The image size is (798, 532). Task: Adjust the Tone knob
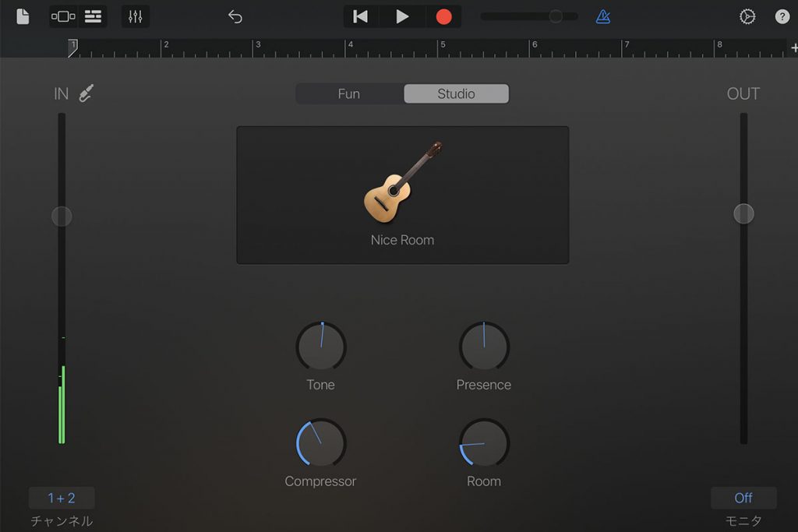[x=321, y=347]
